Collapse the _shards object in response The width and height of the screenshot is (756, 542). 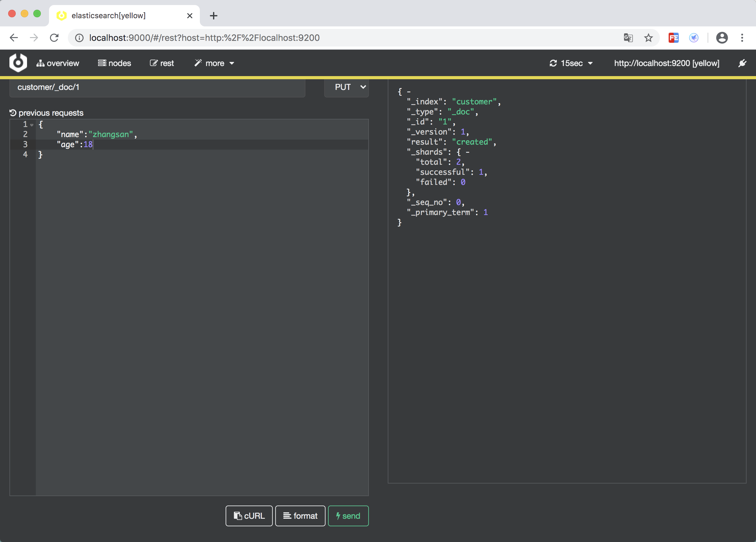tap(468, 152)
